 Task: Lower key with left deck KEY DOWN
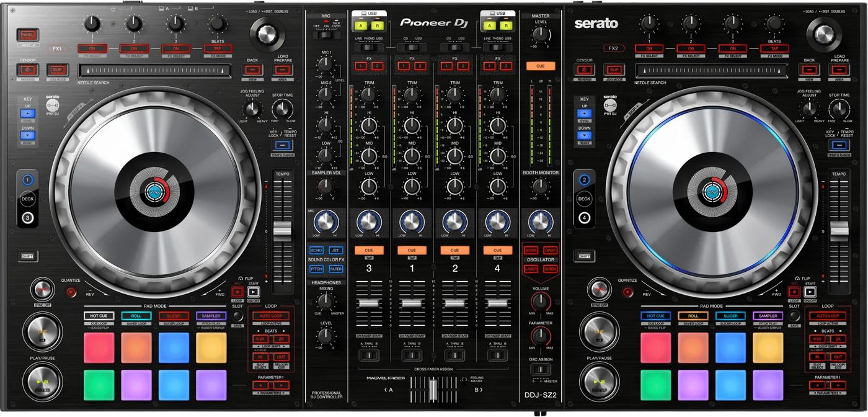click(x=28, y=135)
